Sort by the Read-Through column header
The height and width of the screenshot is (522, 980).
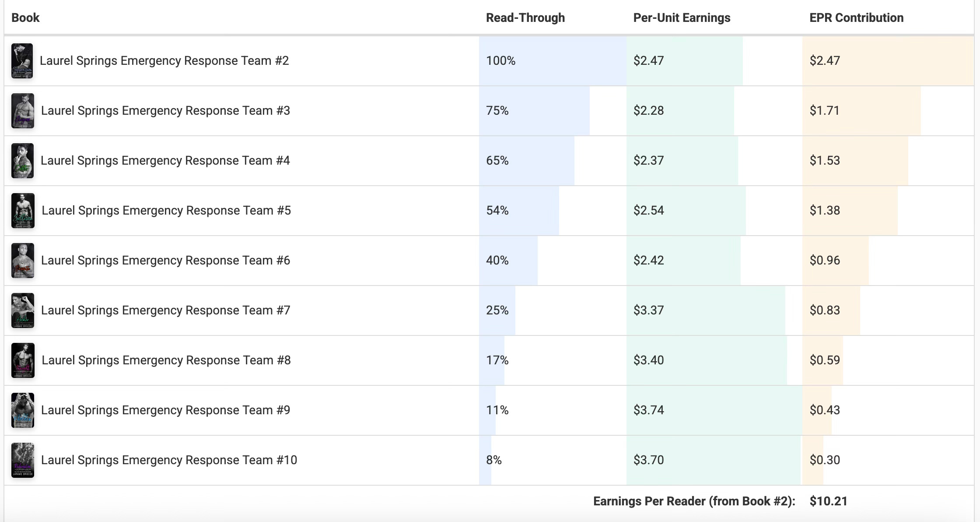[x=525, y=18]
